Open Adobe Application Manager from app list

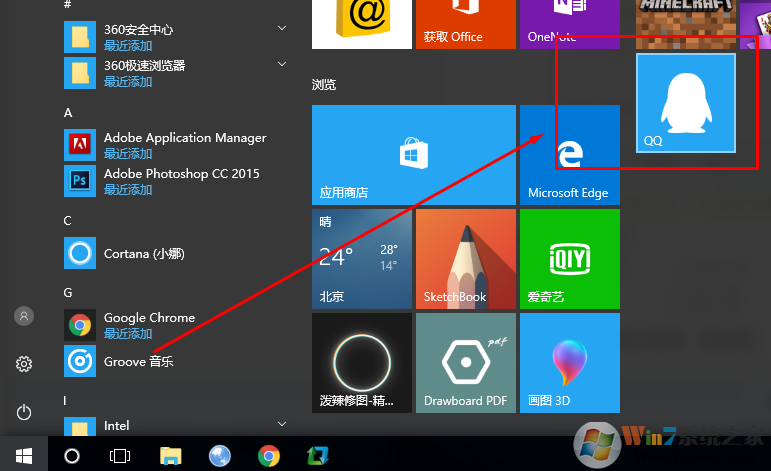point(176,145)
